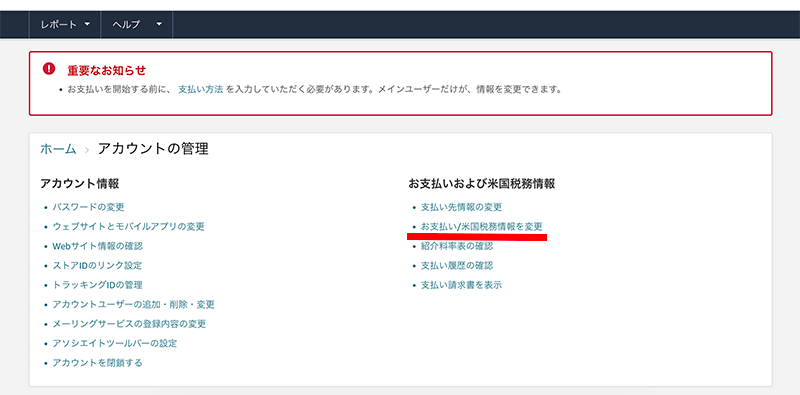The image size is (800, 395).
Task: Open the レポート menu
Action: tap(65, 24)
